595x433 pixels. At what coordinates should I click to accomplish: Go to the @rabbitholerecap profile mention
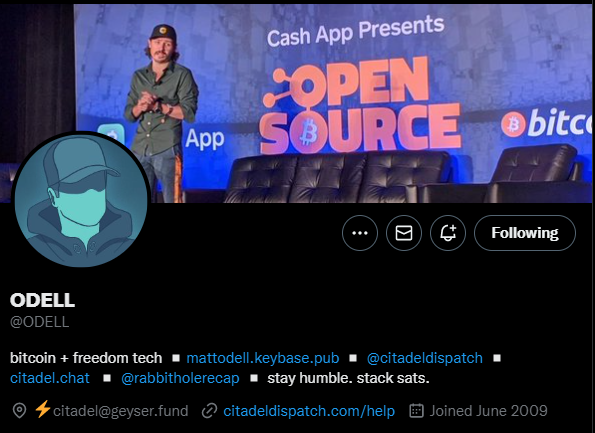(180, 378)
